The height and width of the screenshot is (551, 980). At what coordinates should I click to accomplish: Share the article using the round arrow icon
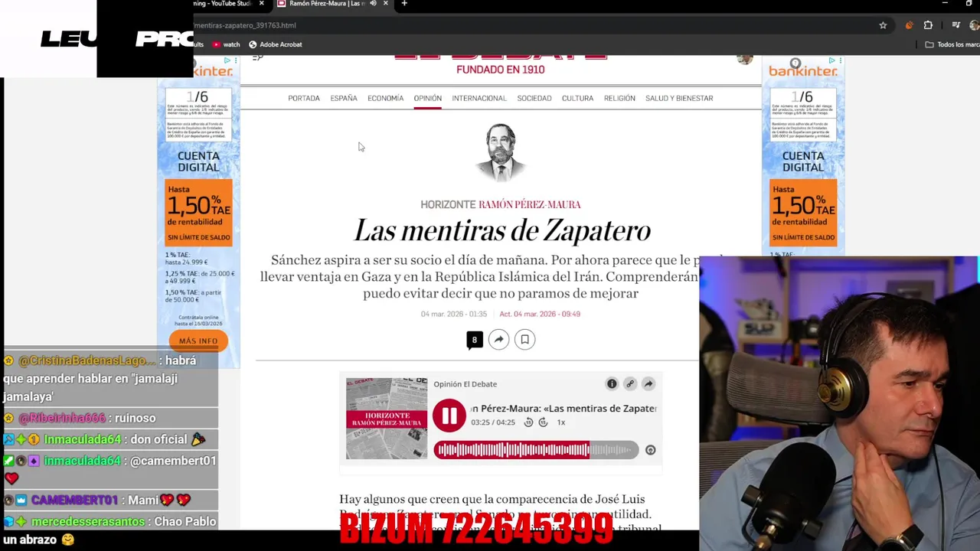pyautogui.click(x=498, y=340)
